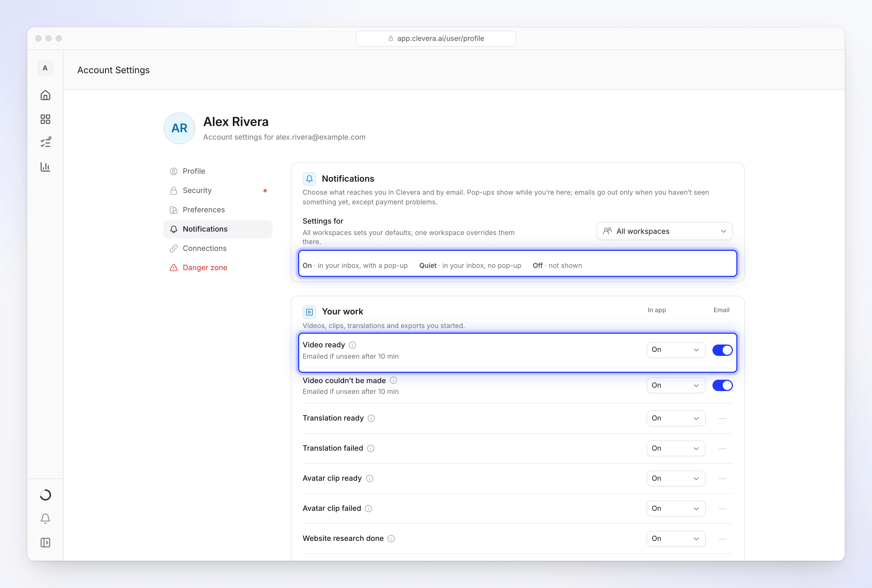Go to the Profile settings tab
The width and height of the screenshot is (872, 588).
click(218, 171)
